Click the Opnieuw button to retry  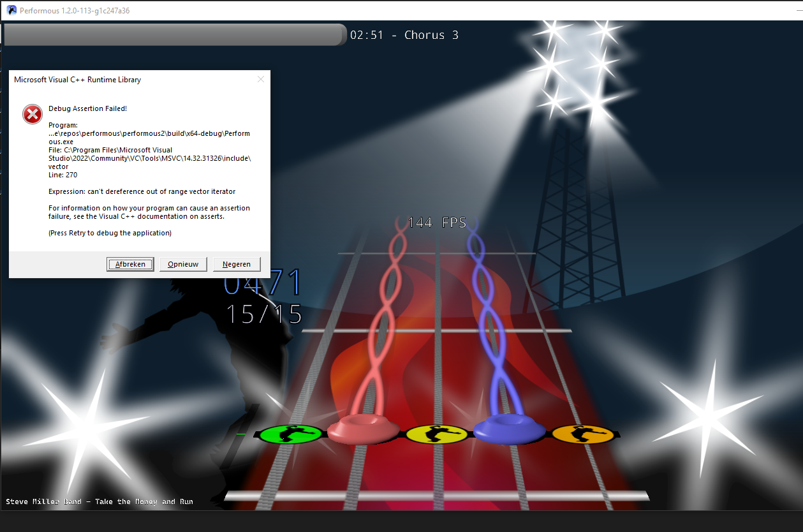pos(183,264)
